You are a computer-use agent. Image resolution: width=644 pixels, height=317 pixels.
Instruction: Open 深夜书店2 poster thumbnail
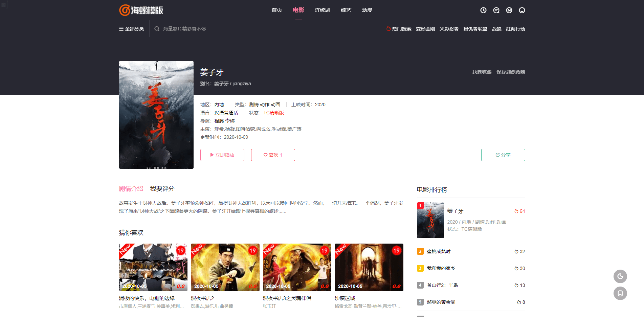click(225, 267)
